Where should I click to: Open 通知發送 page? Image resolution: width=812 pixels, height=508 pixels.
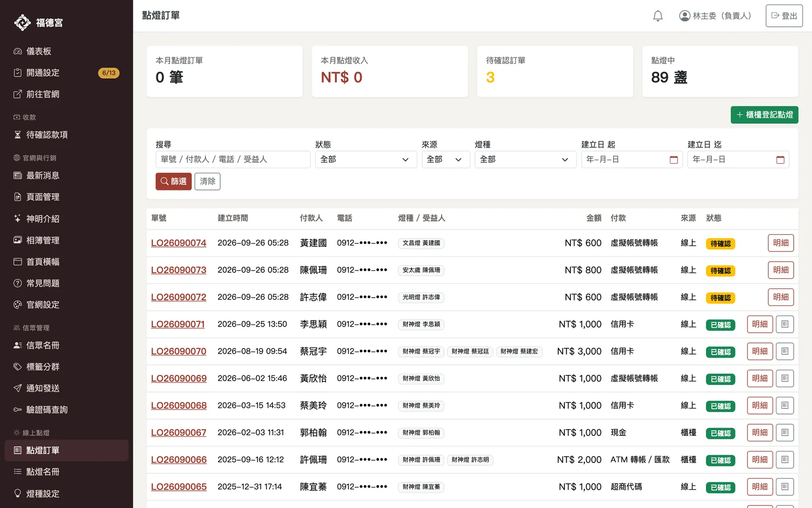(x=66, y=388)
